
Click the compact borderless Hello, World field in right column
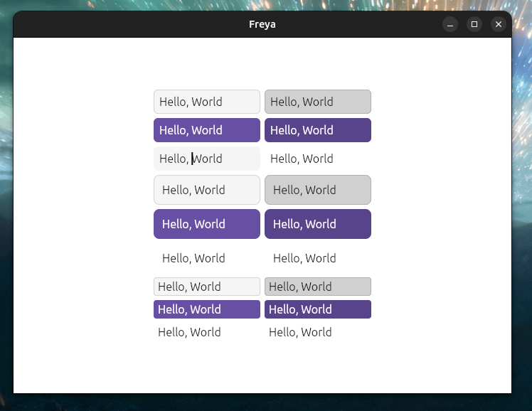pyautogui.click(x=318, y=332)
